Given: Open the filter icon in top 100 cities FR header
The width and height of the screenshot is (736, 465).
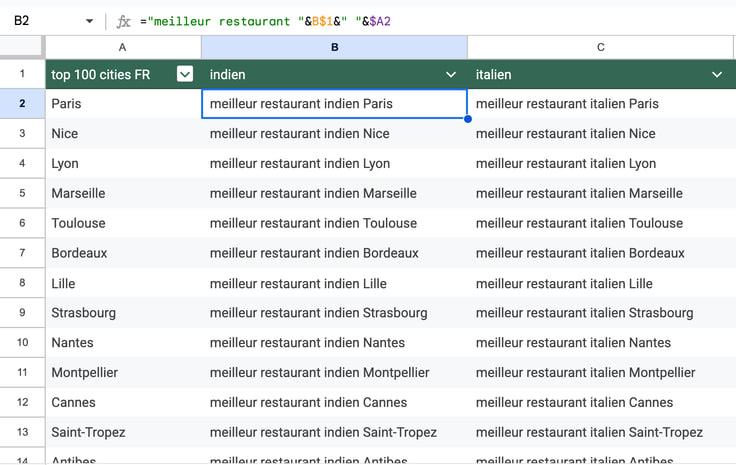Looking at the screenshot, I should point(185,74).
